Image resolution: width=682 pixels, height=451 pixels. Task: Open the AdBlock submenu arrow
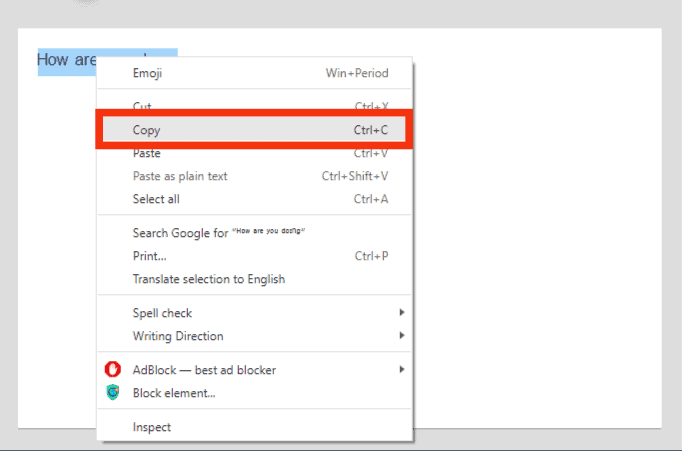point(402,370)
